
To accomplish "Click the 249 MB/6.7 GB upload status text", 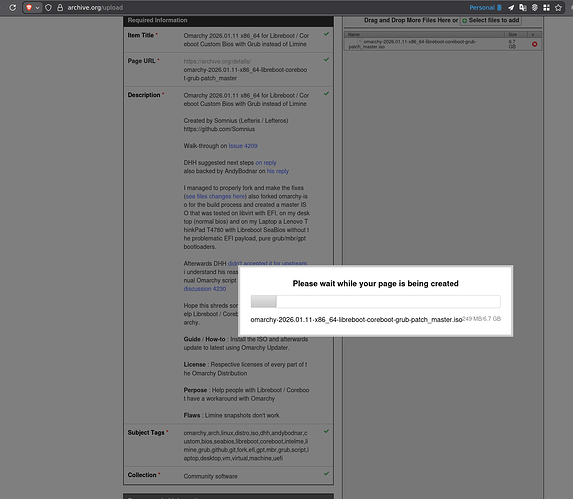I will pos(481,319).
